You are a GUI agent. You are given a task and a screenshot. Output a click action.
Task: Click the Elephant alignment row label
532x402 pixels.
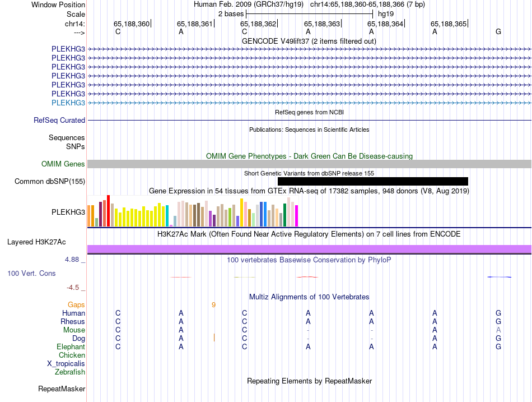point(71,346)
